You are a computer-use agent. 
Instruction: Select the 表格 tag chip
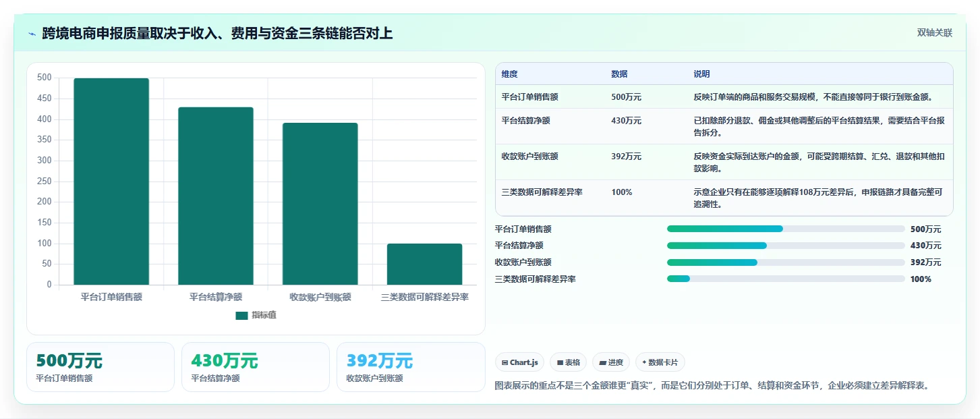[x=569, y=362]
